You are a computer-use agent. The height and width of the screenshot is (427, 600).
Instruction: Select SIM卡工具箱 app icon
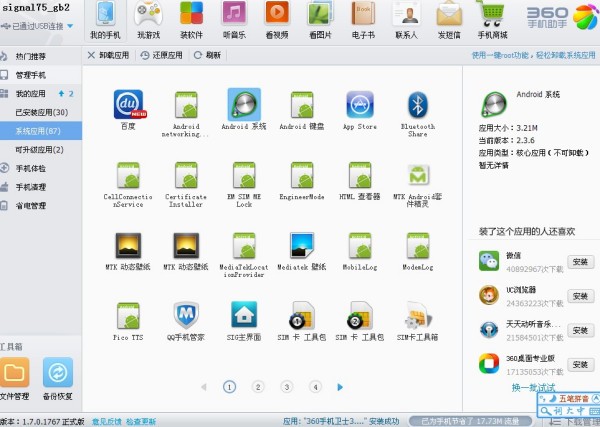418,315
